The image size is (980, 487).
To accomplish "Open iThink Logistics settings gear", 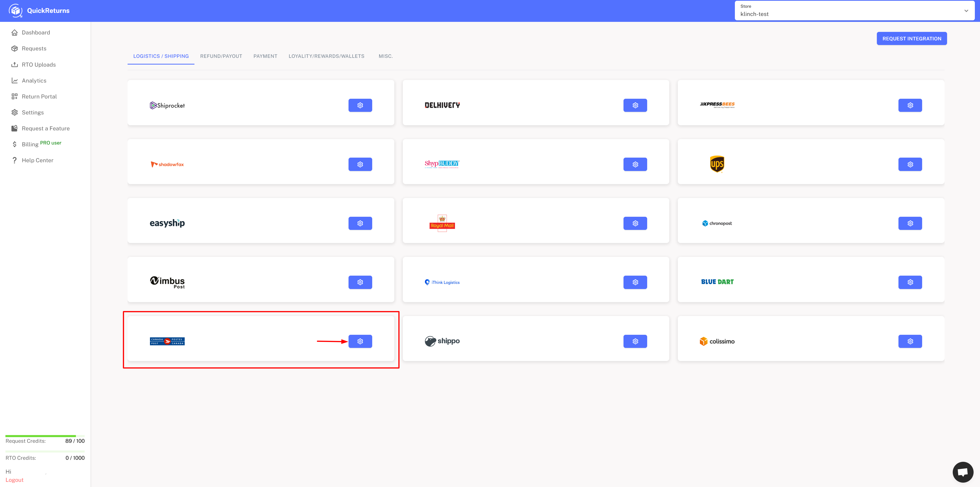I will tap(635, 282).
